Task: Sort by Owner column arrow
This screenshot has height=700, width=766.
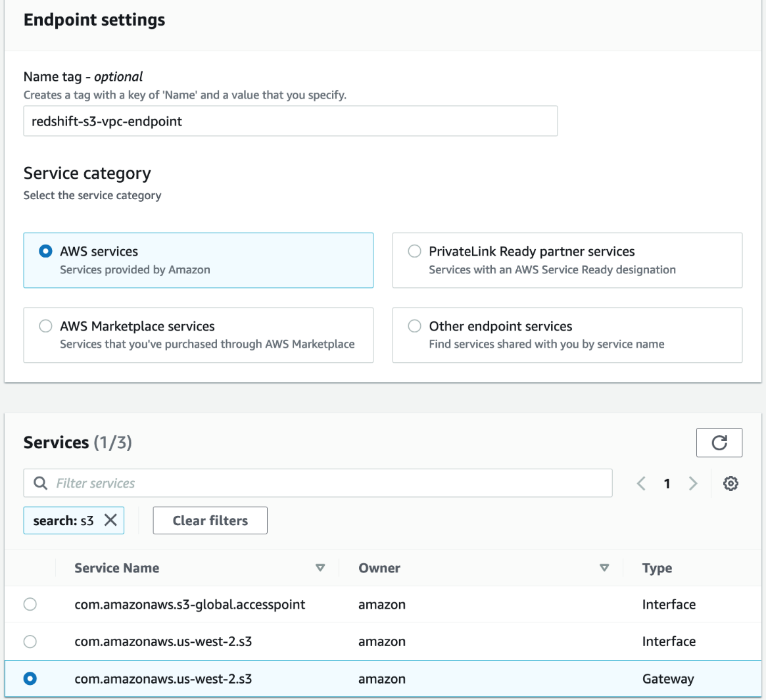Action: 604,568
